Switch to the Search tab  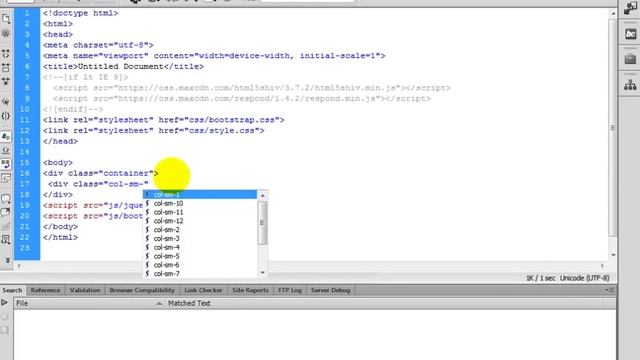click(x=12, y=290)
